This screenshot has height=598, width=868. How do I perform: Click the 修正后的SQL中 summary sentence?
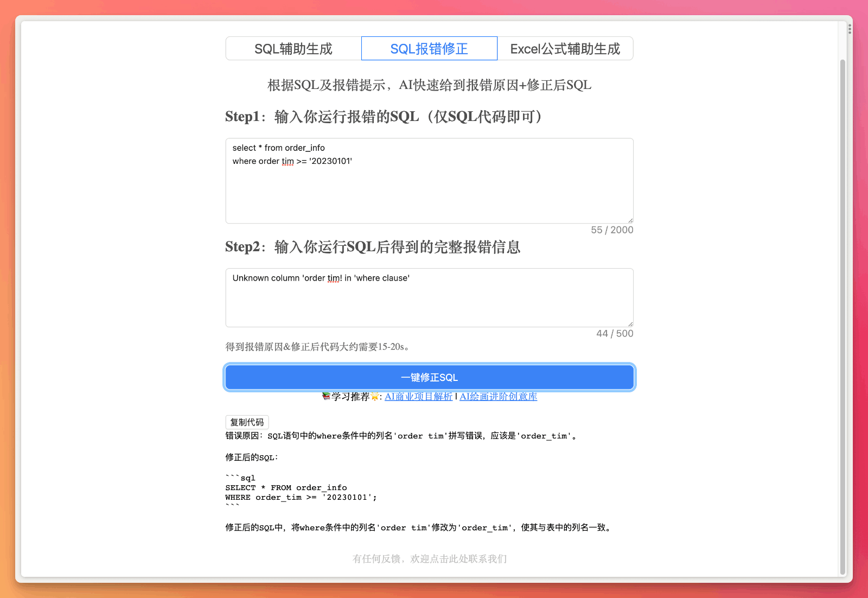419,527
